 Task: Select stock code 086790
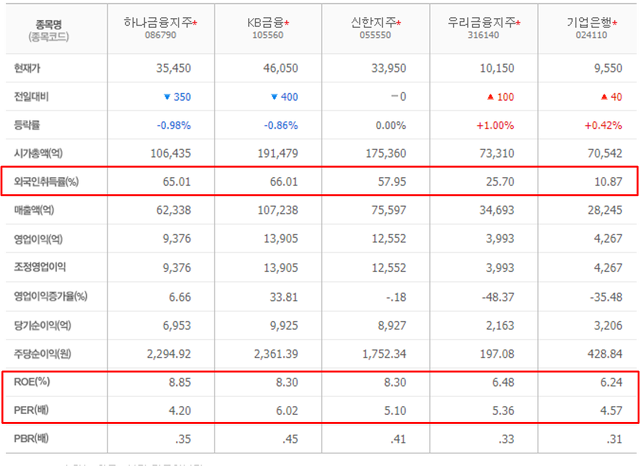pos(160,35)
